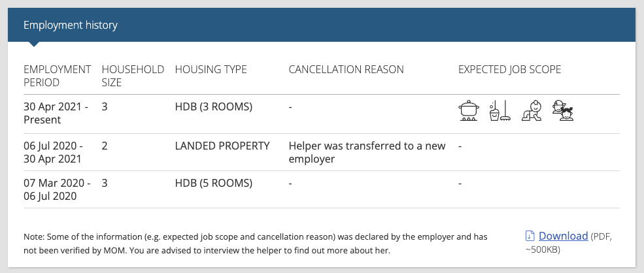The image size is (644, 273).
Task: Click the helper transferred cancellation reason text
Action: click(367, 152)
